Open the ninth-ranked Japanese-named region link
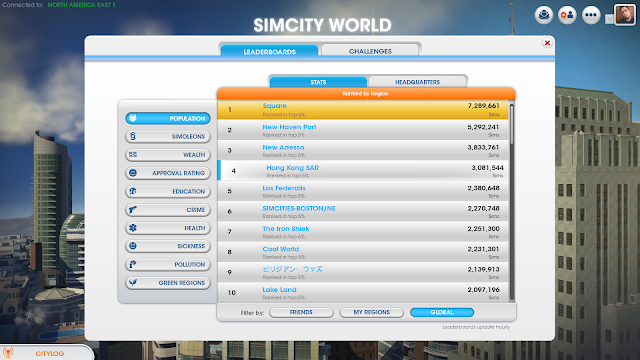 click(x=292, y=269)
